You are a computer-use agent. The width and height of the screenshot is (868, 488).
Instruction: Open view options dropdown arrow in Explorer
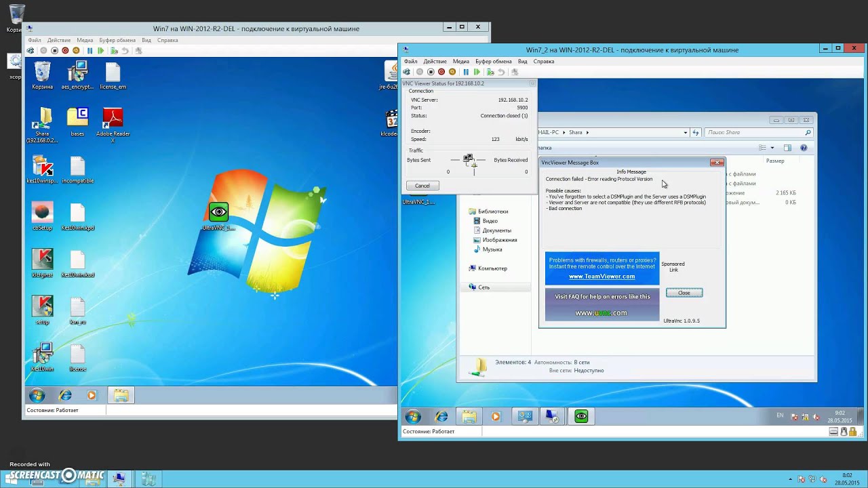point(772,148)
